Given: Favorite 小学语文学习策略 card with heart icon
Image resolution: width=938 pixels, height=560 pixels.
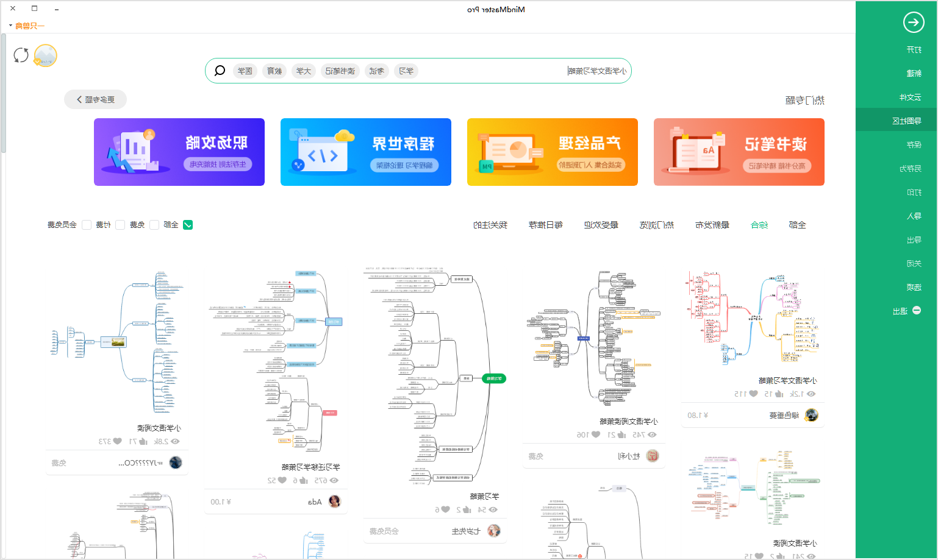Looking at the screenshot, I should pyautogui.click(x=753, y=394).
